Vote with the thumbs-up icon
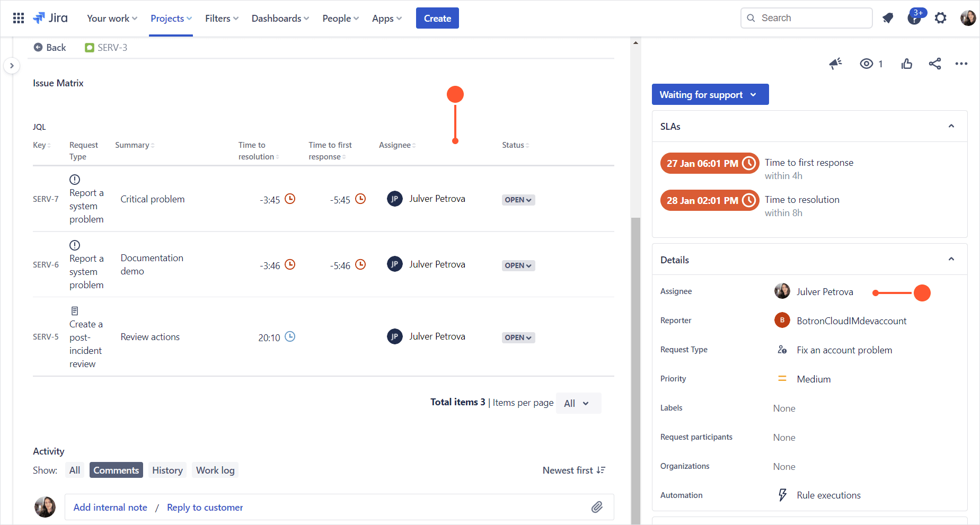Image resolution: width=980 pixels, height=525 pixels. [x=907, y=64]
